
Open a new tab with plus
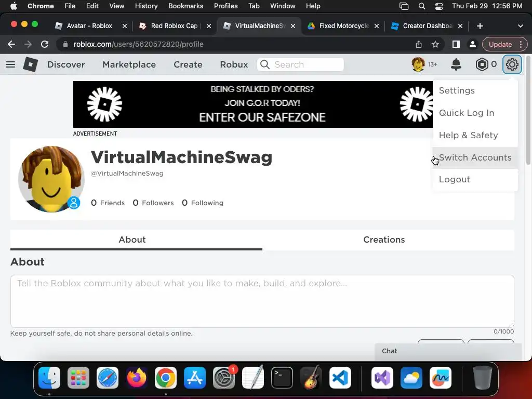tap(480, 26)
